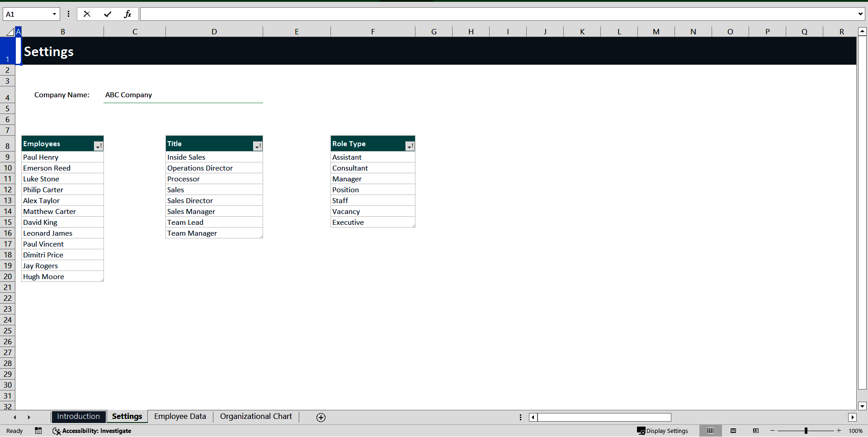Image resolution: width=868 pixels, height=437 pixels.
Task: Add a new sheet with the plus button
Action: tap(321, 417)
